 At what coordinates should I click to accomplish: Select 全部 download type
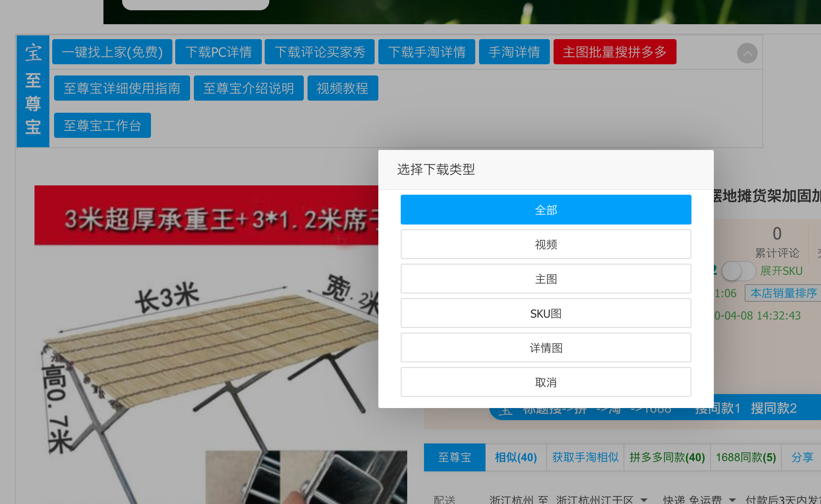pyautogui.click(x=546, y=210)
